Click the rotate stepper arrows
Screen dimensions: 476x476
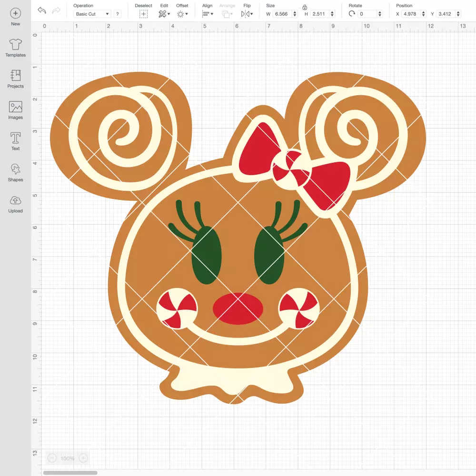[380, 14]
